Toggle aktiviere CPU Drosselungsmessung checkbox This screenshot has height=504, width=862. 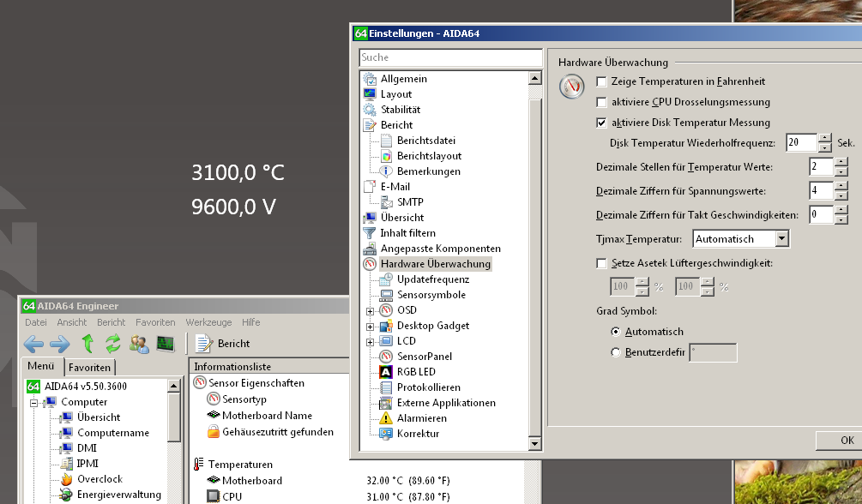[x=601, y=102]
